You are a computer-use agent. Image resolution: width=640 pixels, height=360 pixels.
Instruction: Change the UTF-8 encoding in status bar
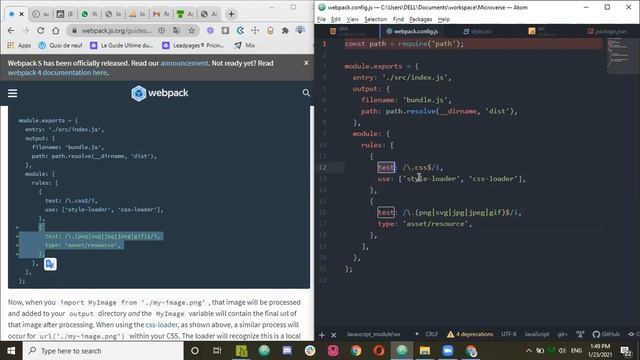509,334
